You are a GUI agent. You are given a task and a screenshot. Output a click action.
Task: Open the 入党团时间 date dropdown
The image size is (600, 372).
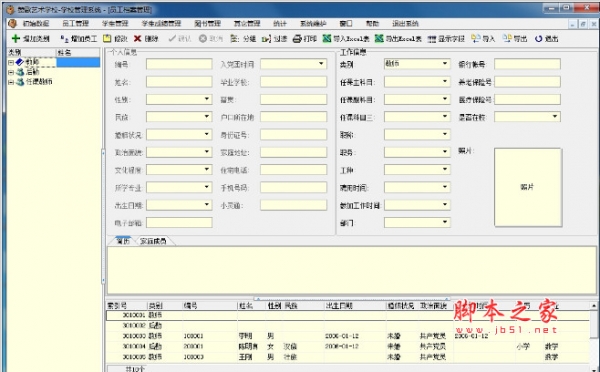pos(321,64)
